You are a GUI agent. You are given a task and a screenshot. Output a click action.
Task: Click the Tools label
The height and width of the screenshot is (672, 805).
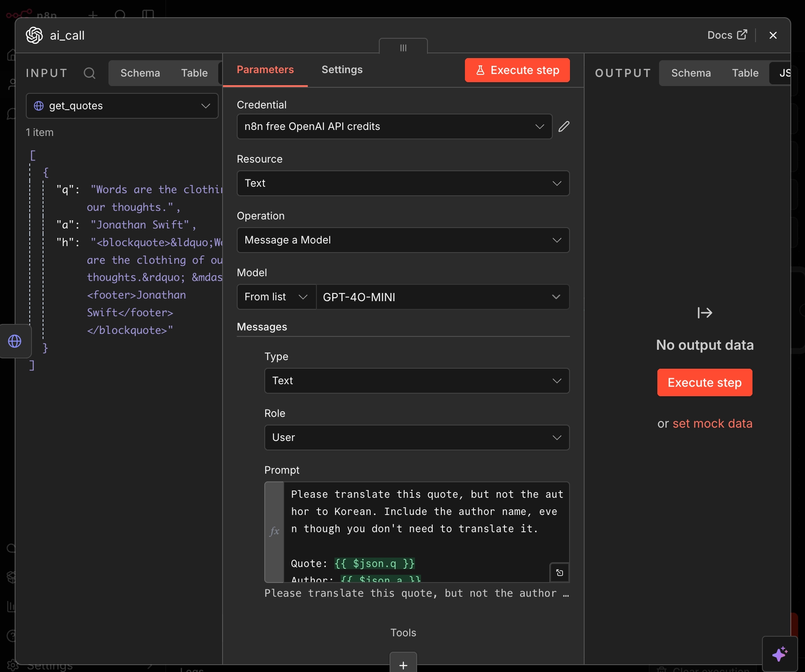click(403, 633)
